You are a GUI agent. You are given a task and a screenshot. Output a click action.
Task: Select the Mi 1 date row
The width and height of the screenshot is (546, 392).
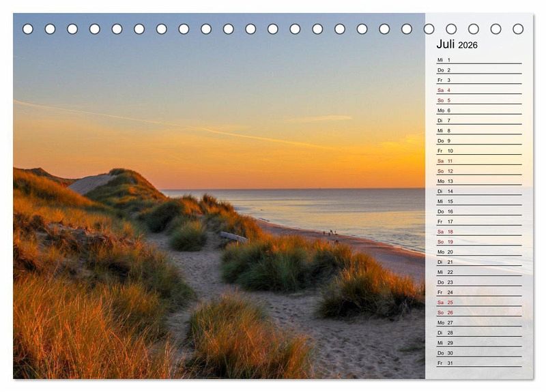point(478,60)
